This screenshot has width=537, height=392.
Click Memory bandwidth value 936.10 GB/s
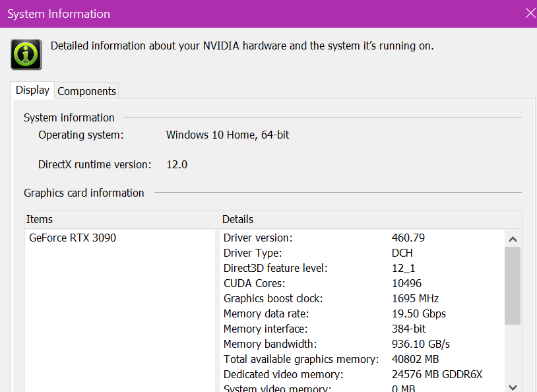pos(420,344)
